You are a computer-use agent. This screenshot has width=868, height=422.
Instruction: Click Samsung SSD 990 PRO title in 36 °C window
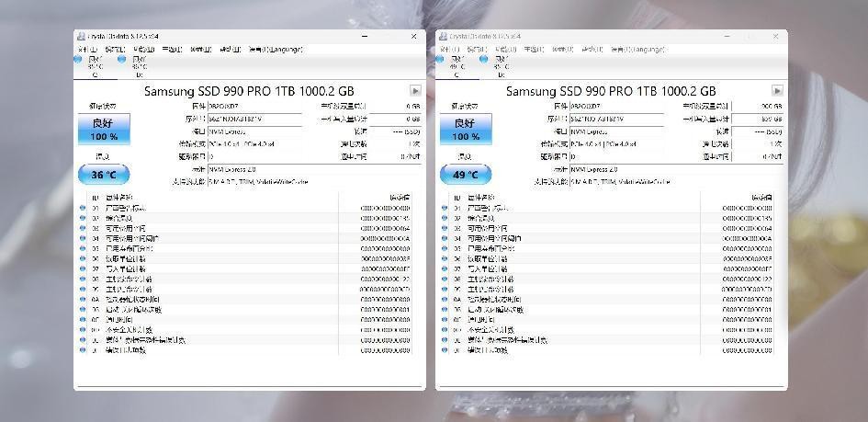pos(249,91)
